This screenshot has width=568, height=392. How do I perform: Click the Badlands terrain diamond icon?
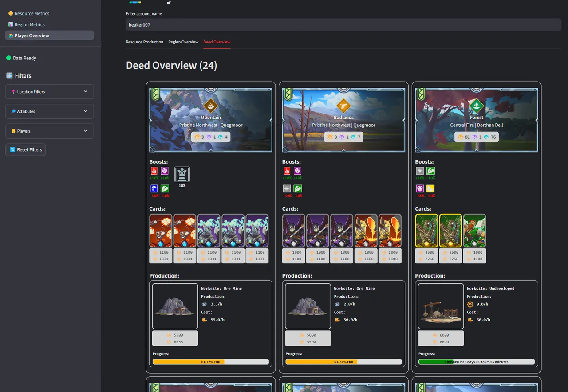tap(343, 106)
